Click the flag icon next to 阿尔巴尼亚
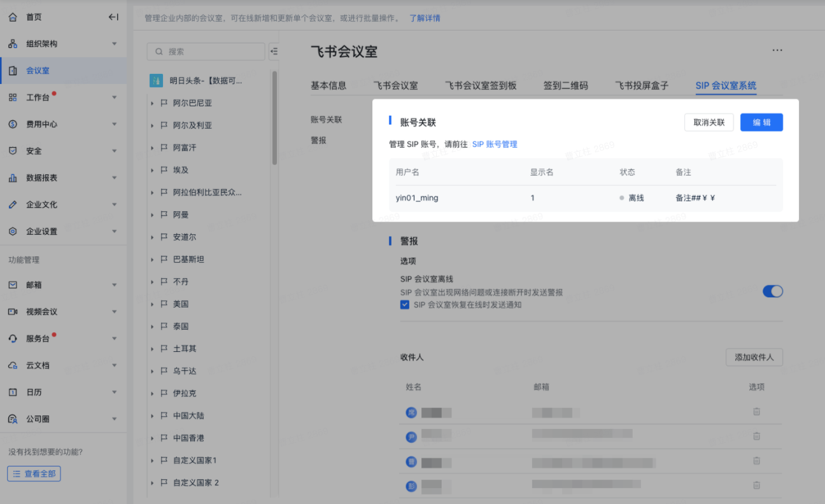Image resolution: width=825 pixels, height=504 pixels. [x=164, y=103]
